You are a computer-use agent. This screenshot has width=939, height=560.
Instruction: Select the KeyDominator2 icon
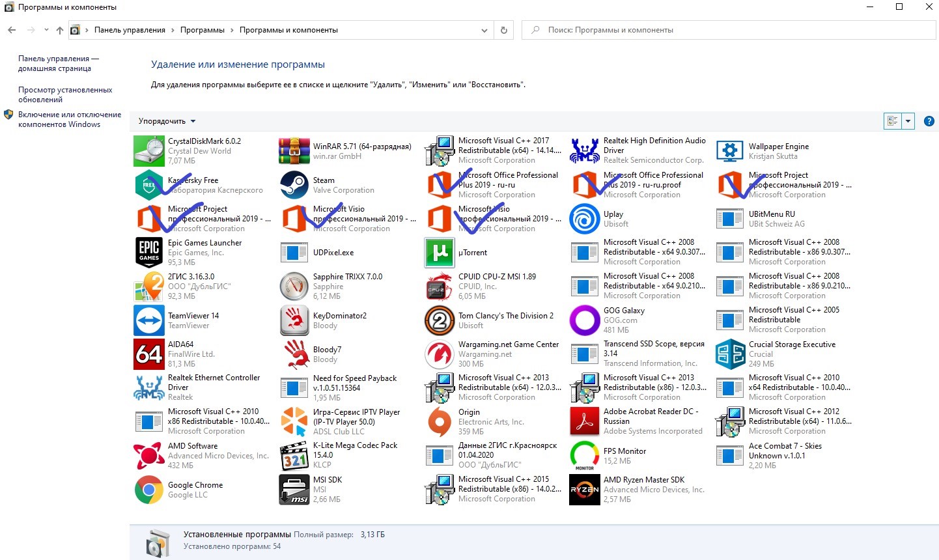coord(294,320)
